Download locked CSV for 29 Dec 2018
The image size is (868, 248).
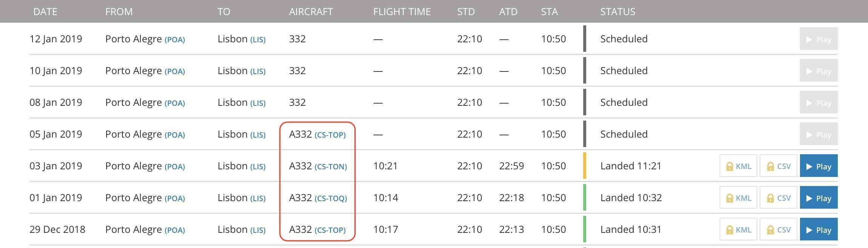pos(778,229)
